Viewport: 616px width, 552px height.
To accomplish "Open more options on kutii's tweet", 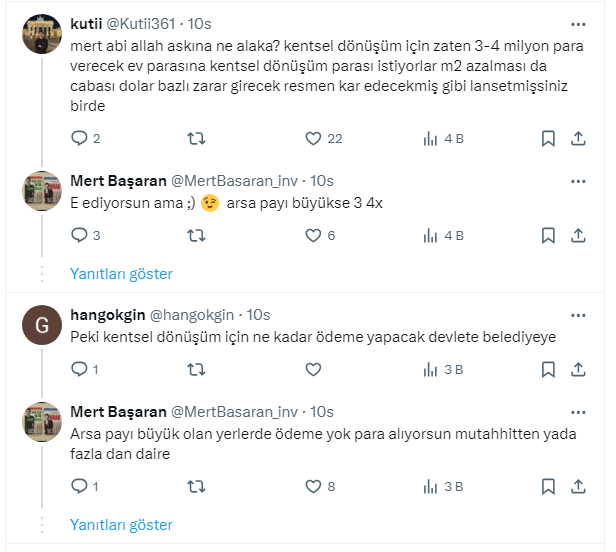I will point(578,23).
